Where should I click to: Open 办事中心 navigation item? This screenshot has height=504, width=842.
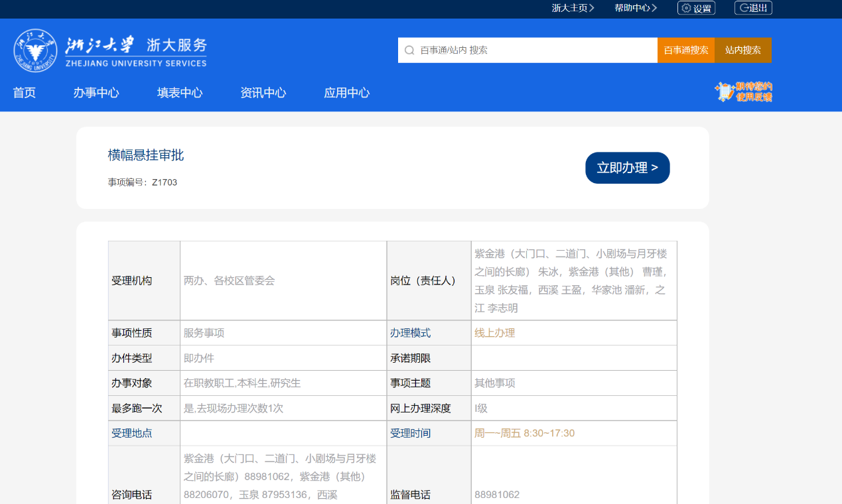96,93
